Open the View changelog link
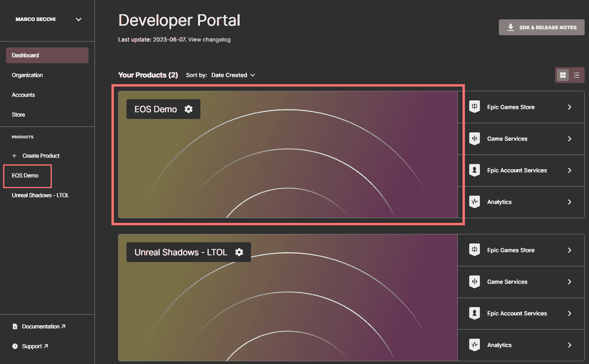 pyautogui.click(x=209, y=40)
